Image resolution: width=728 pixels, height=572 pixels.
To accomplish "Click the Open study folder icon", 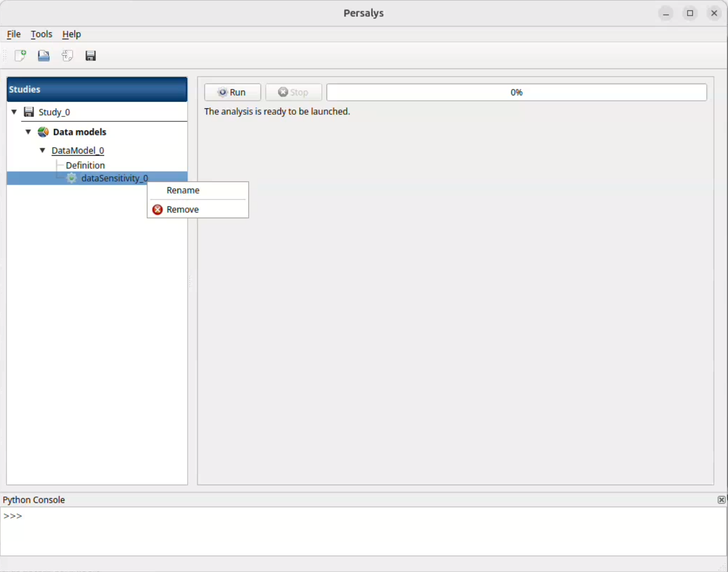I will point(44,56).
